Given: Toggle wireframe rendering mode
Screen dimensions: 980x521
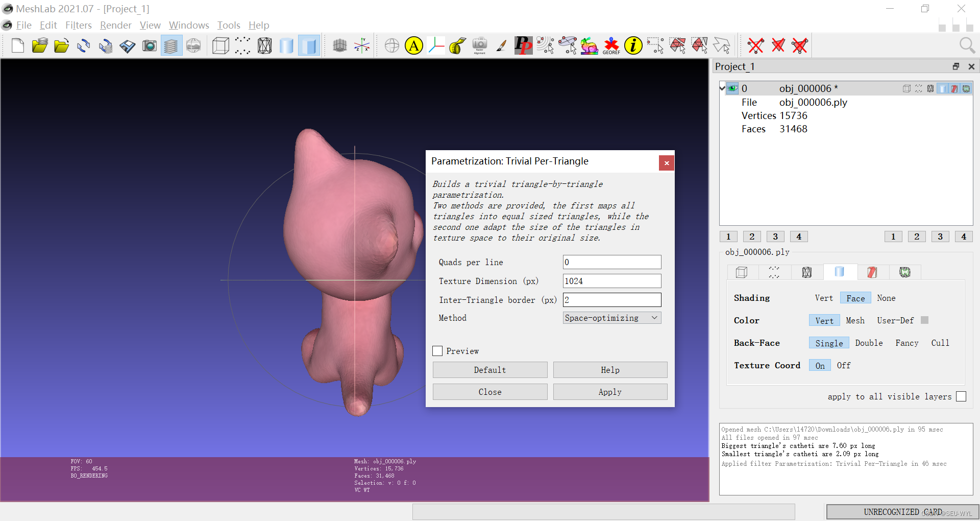Looking at the screenshot, I should click(x=264, y=46).
